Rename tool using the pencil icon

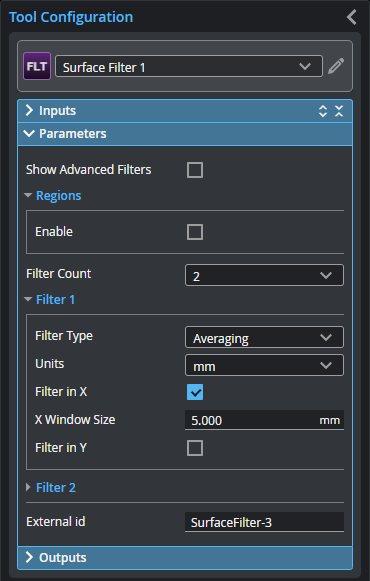tap(336, 66)
